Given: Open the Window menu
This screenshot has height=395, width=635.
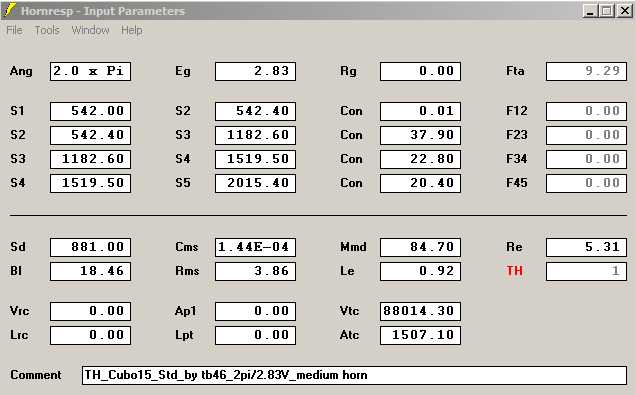Looking at the screenshot, I should (x=90, y=30).
